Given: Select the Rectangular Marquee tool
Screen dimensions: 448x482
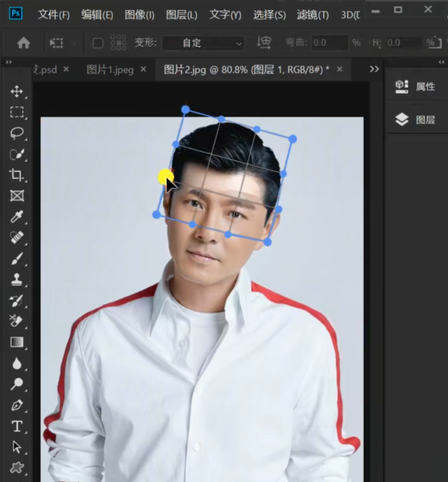Looking at the screenshot, I should [17, 112].
